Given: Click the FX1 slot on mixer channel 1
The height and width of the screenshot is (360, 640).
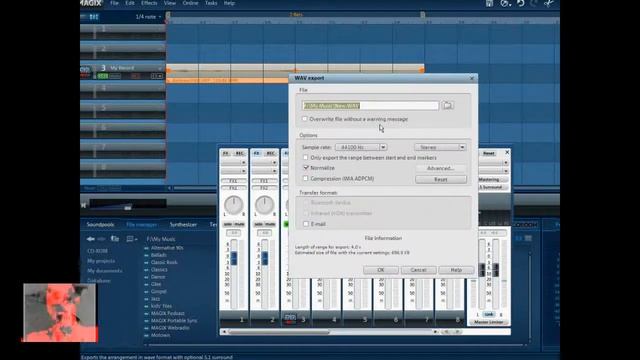Looking at the screenshot, I should [x=233, y=181].
